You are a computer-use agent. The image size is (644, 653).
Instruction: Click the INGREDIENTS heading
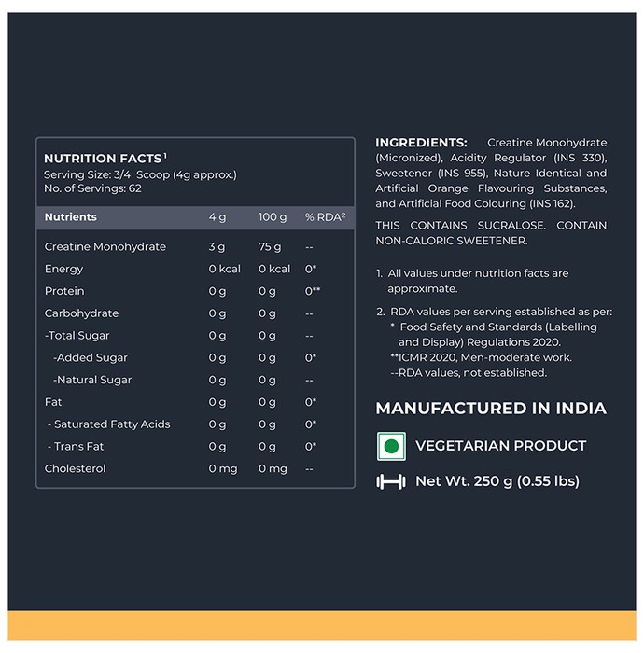421,143
